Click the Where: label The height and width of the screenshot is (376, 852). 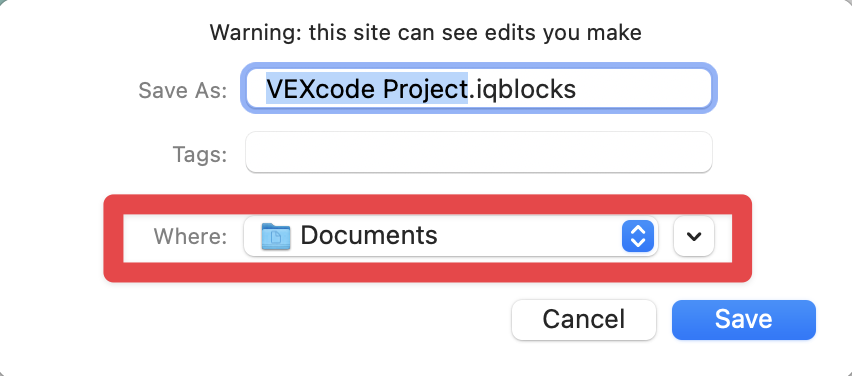tap(190, 236)
